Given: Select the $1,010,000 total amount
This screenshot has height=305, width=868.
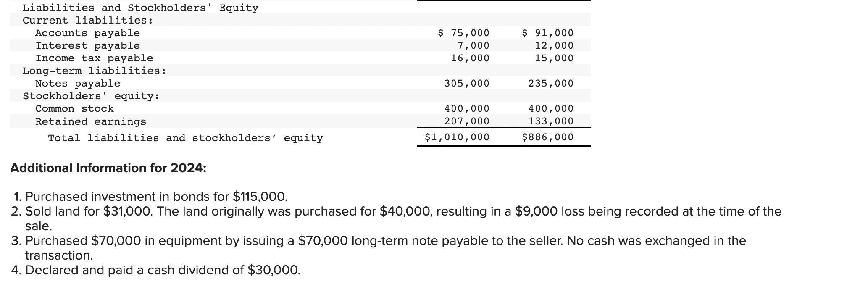Looking at the screenshot, I should click(x=457, y=137).
